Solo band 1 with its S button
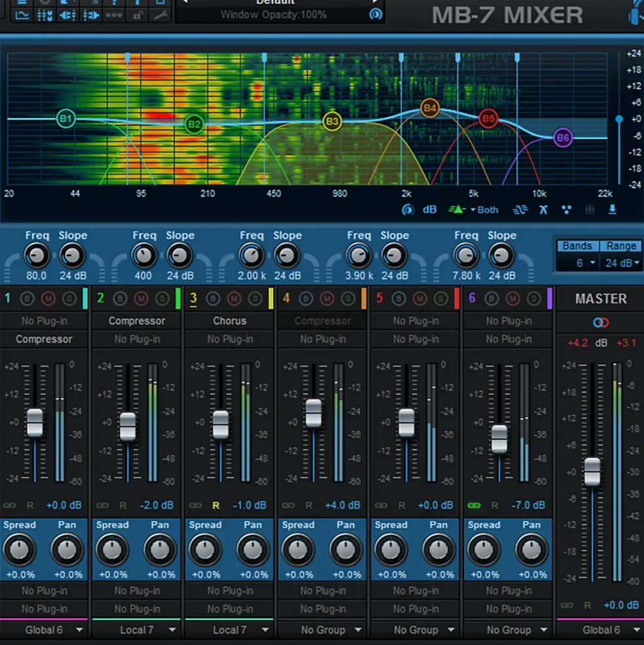Screen dimensions: 644x645 (69, 298)
